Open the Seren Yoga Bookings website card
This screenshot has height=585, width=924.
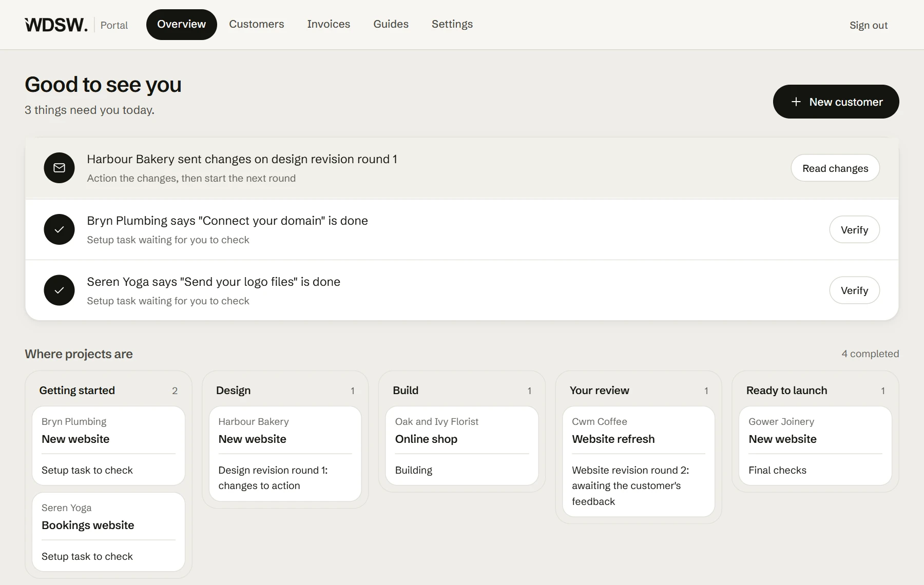(108, 532)
